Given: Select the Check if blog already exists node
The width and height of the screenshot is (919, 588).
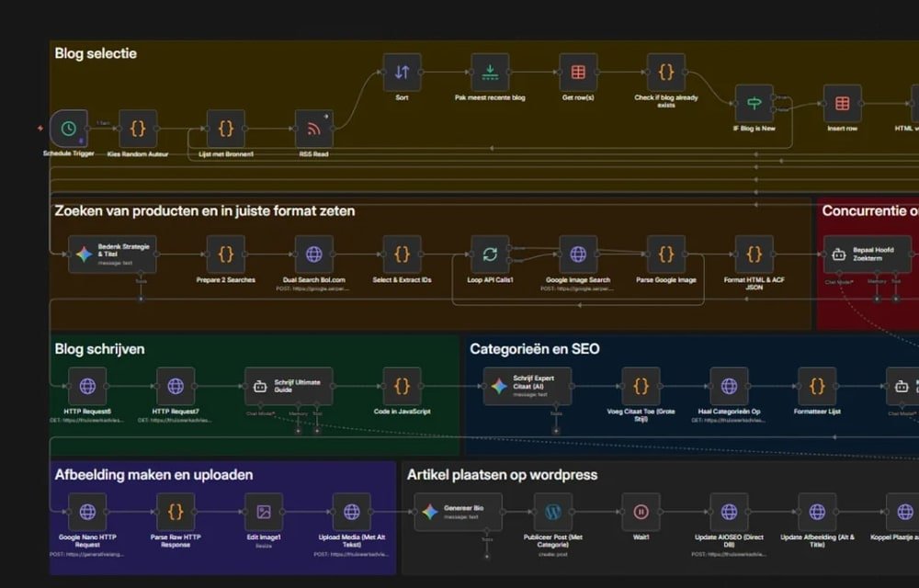Looking at the screenshot, I should pyautogui.click(x=665, y=72).
